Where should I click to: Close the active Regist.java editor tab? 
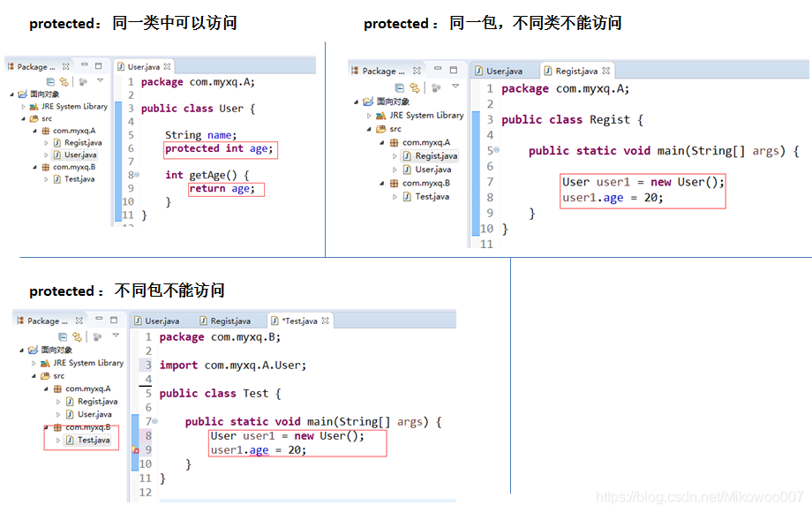click(605, 71)
